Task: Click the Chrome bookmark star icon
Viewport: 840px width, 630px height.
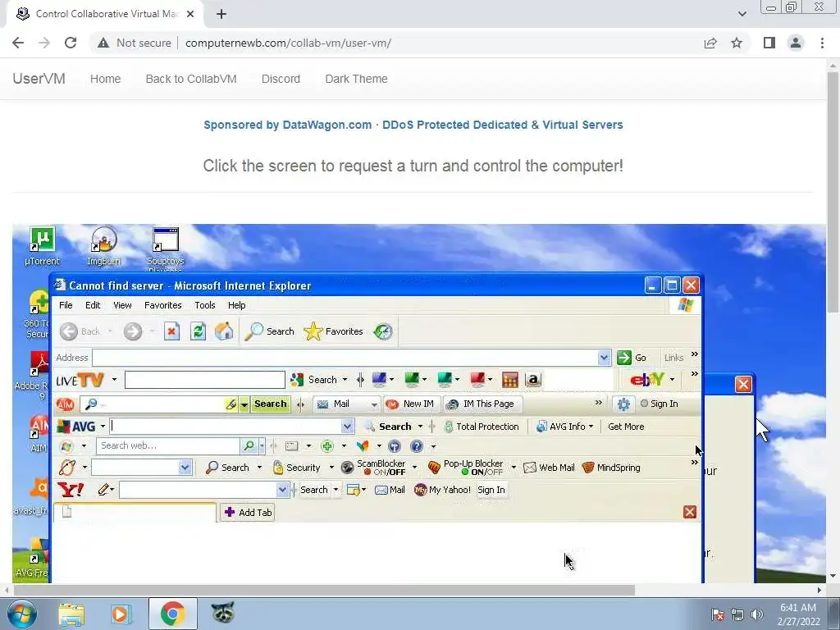Action: click(737, 43)
